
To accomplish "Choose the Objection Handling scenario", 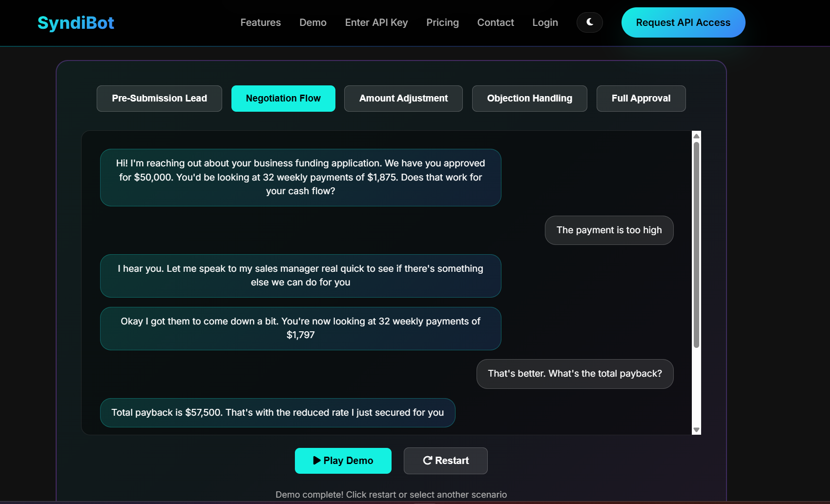I will coord(529,99).
